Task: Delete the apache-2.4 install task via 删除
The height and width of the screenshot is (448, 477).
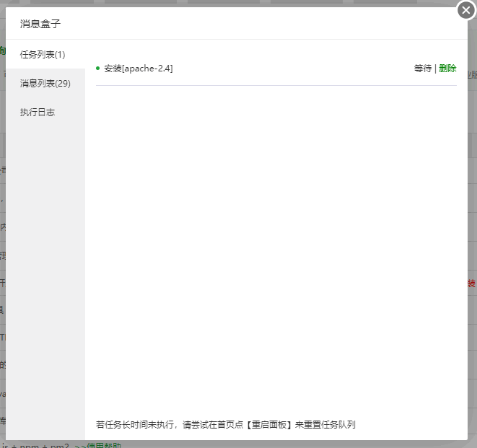Action: [x=447, y=69]
